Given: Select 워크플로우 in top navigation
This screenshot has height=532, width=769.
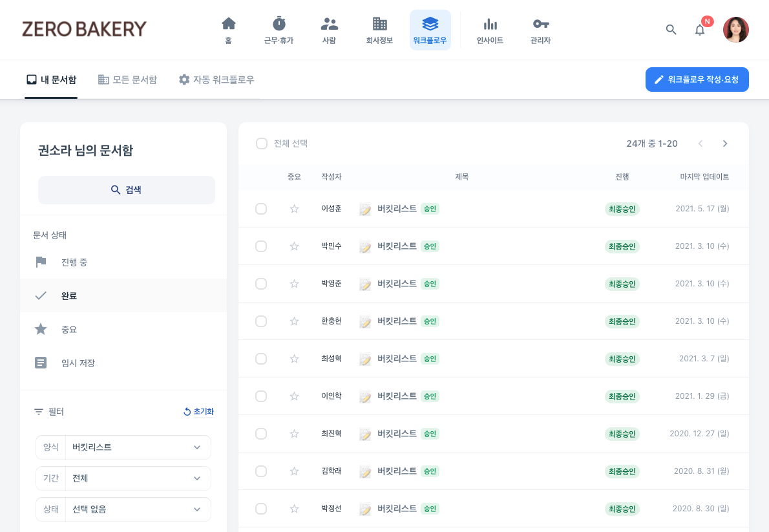Looking at the screenshot, I should 430,30.
